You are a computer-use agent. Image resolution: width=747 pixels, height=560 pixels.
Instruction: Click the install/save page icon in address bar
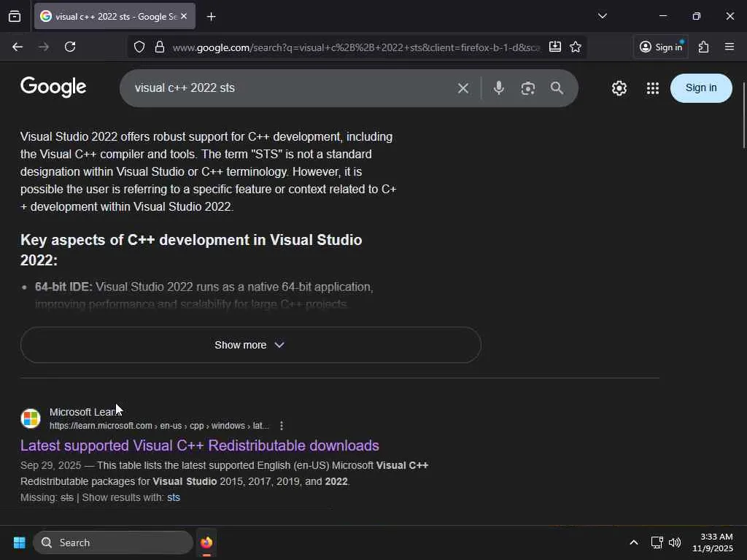pyautogui.click(x=555, y=47)
